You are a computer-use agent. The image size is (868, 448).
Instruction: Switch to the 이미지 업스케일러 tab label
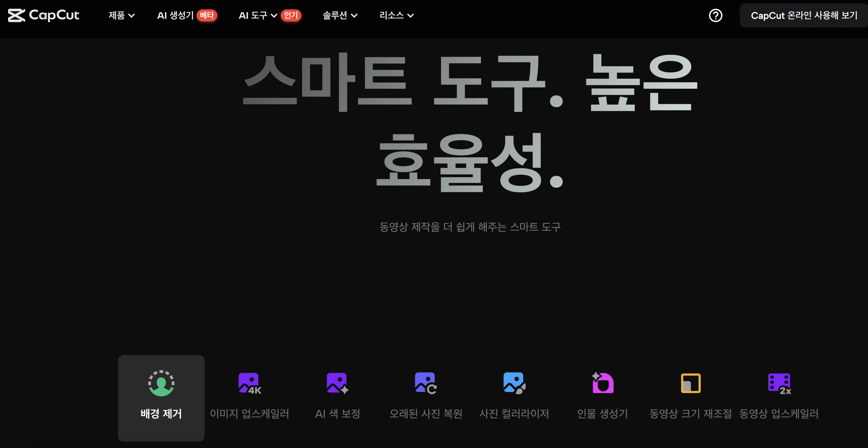pos(249,414)
